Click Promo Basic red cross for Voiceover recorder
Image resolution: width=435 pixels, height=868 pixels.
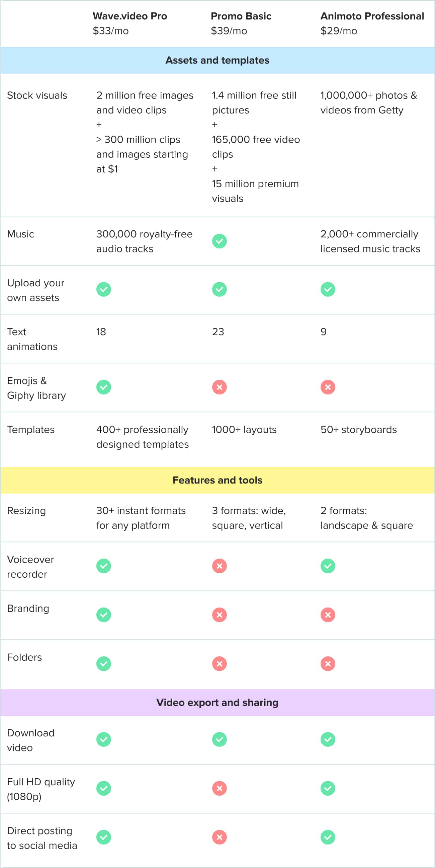pyautogui.click(x=219, y=566)
